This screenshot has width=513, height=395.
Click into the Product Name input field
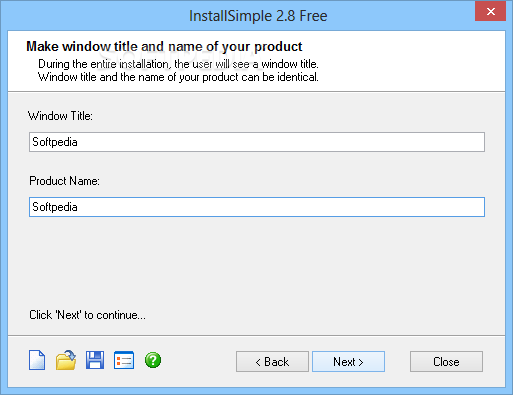point(257,207)
